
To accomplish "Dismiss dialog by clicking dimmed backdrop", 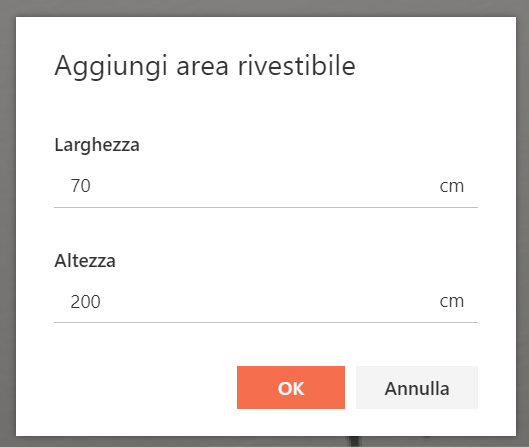I will [x=7, y=223].
